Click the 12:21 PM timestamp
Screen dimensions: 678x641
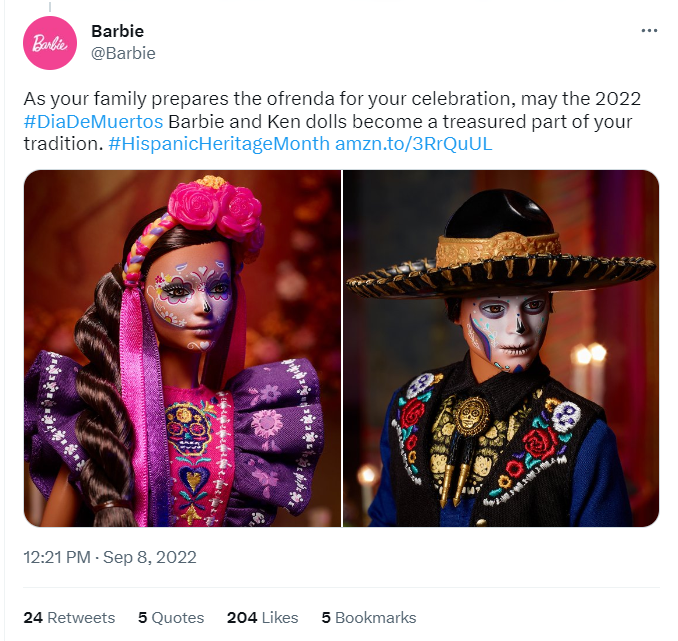tap(57, 557)
